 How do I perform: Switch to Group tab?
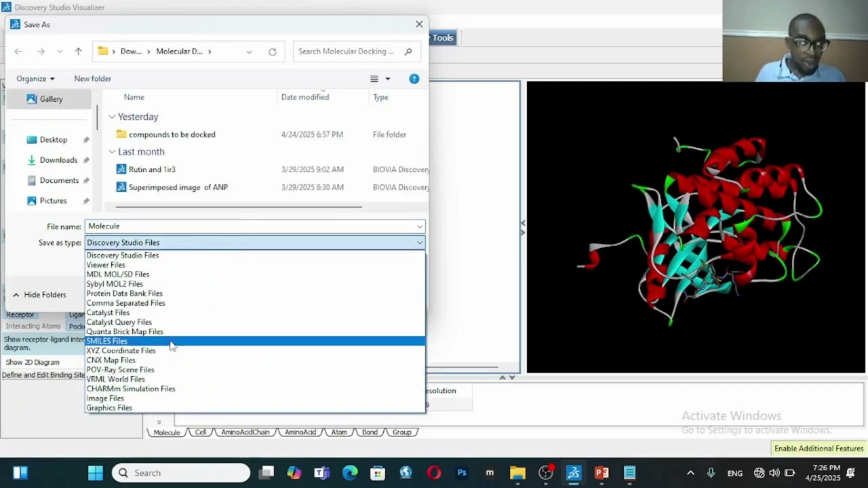(x=401, y=432)
